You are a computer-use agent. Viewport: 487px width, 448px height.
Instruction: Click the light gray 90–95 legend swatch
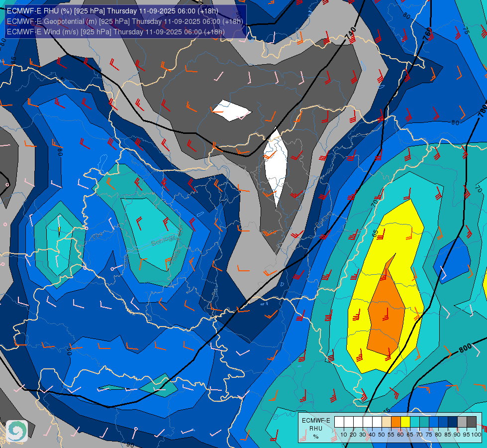tap(462, 422)
